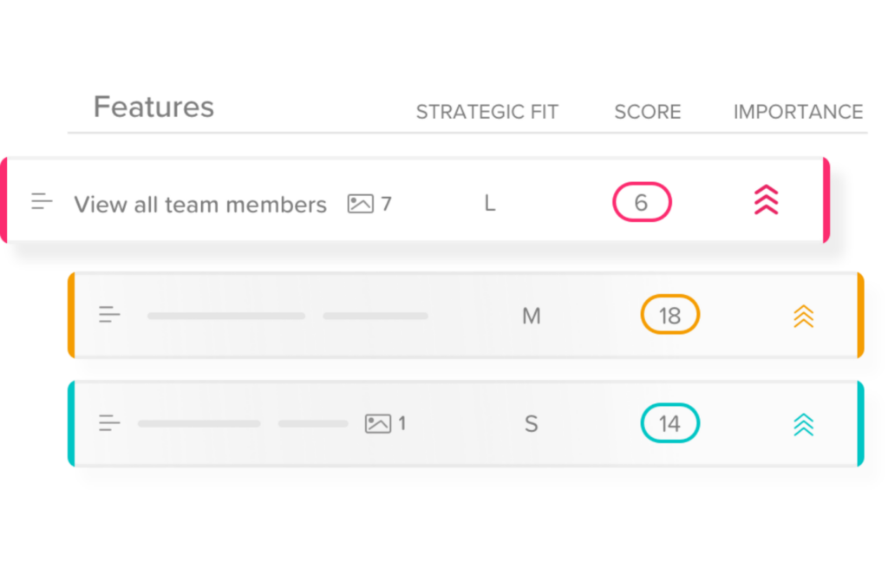Click the pink score badge showing 6

click(x=642, y=203)
